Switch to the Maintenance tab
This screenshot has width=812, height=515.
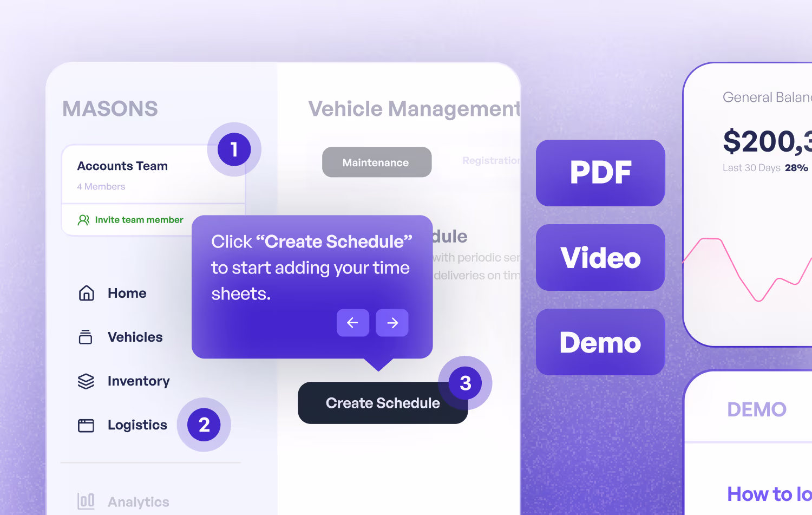(377, 162)
